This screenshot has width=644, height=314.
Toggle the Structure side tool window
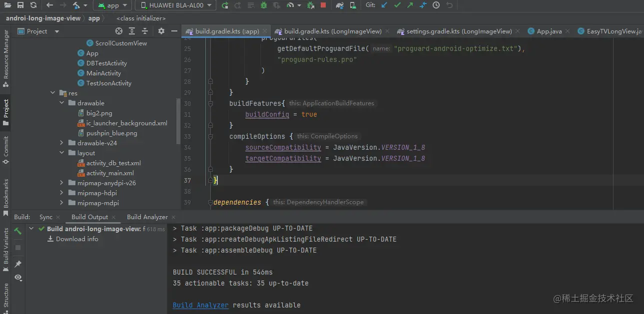6,298
